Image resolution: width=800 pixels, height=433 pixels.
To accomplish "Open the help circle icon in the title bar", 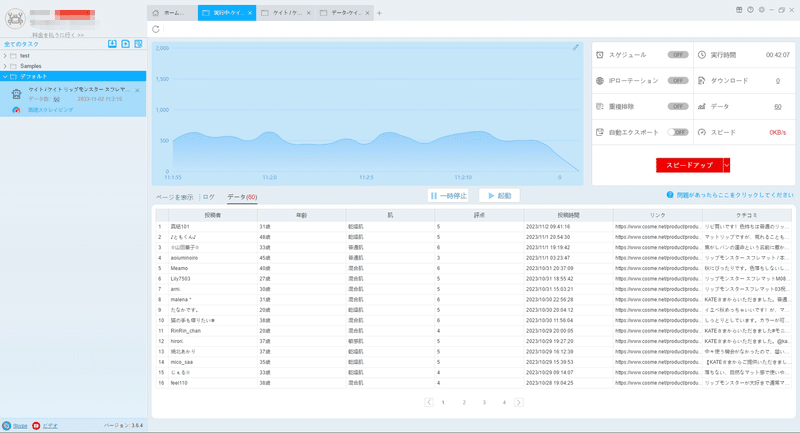I will pyautogui.click(x=751, y=10).
